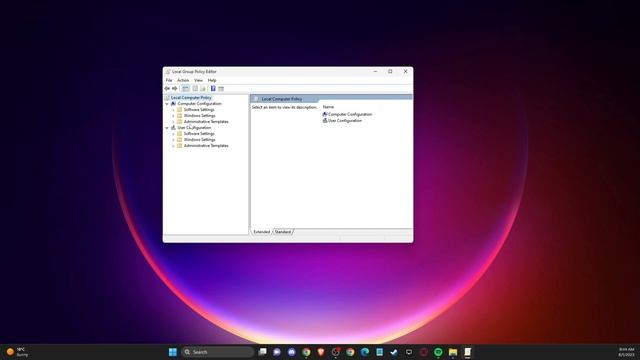Viewport: 640px width, 360px height.
Task: Click the taskbar Search box
Action: pos(218,352)
